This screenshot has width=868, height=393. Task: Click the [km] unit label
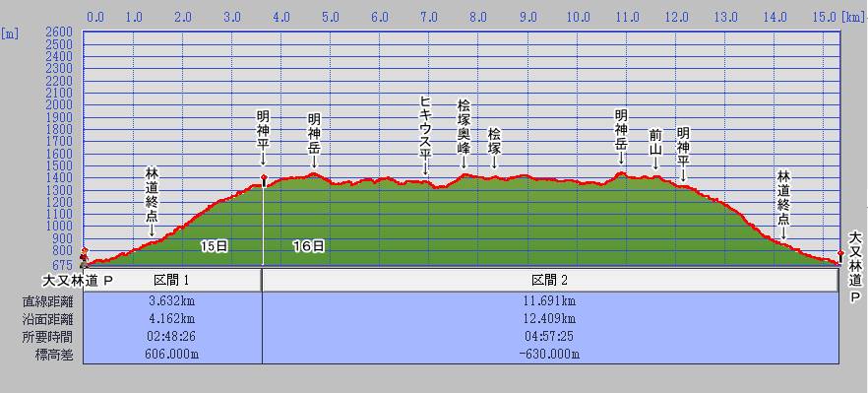click(852, 17)
